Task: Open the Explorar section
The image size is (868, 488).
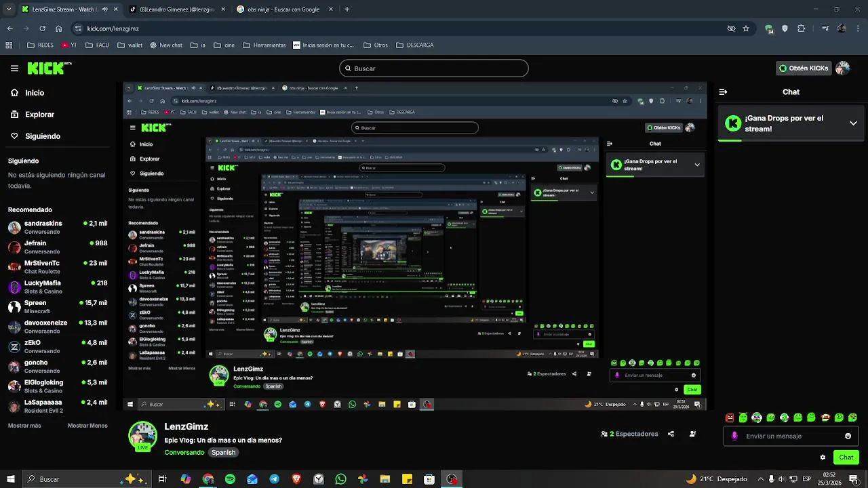Action: [32, 115]
